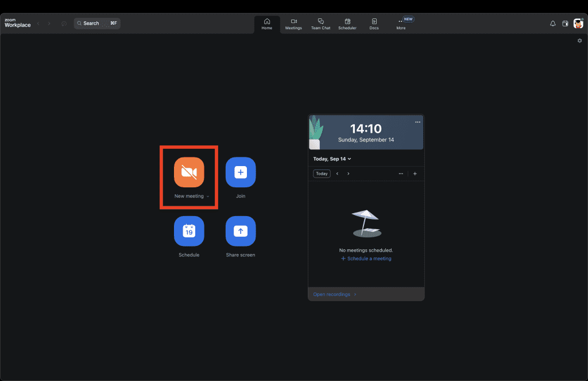Expand the calendar widget ellipsis menu
Screen dimensions: 588x381
[x=401, y=173]
